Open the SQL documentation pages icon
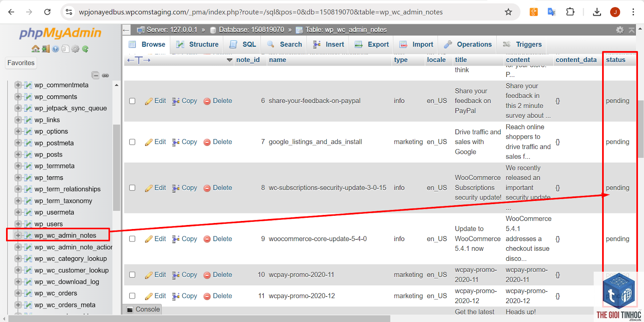Viewport: 644px width, 322px height. [x=65, y=49]
